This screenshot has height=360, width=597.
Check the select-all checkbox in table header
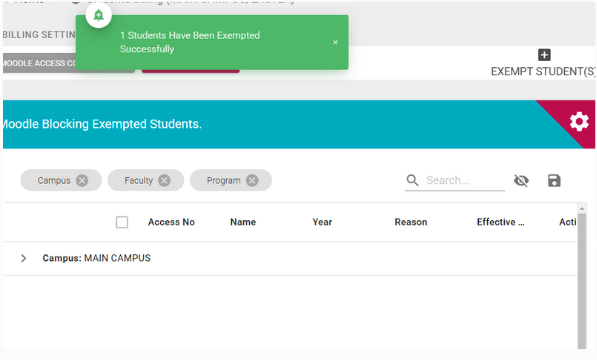(122, 222)
